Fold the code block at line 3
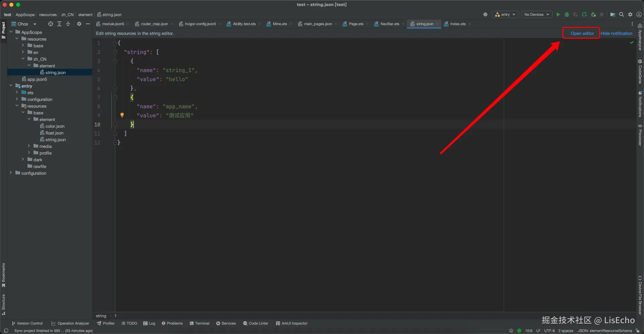 pos(115,61)
